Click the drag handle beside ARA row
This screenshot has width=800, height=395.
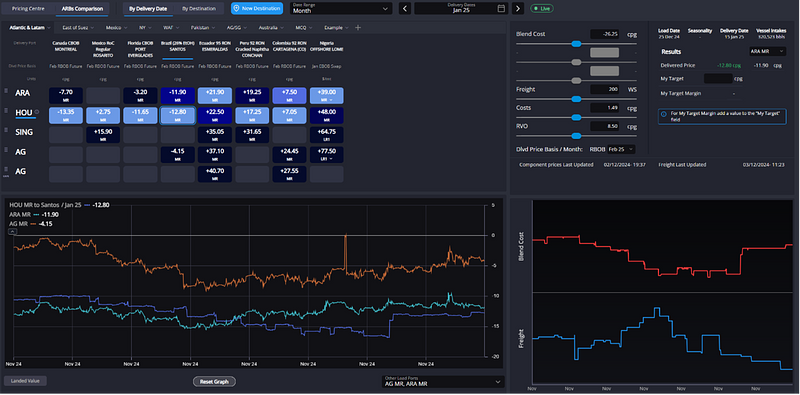(x=7, y=91)
